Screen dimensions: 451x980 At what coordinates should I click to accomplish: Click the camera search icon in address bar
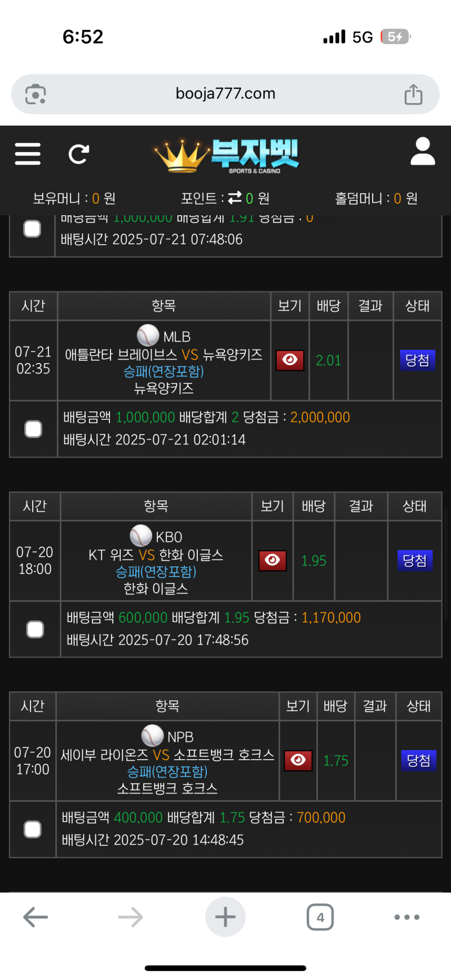(35, 94)
